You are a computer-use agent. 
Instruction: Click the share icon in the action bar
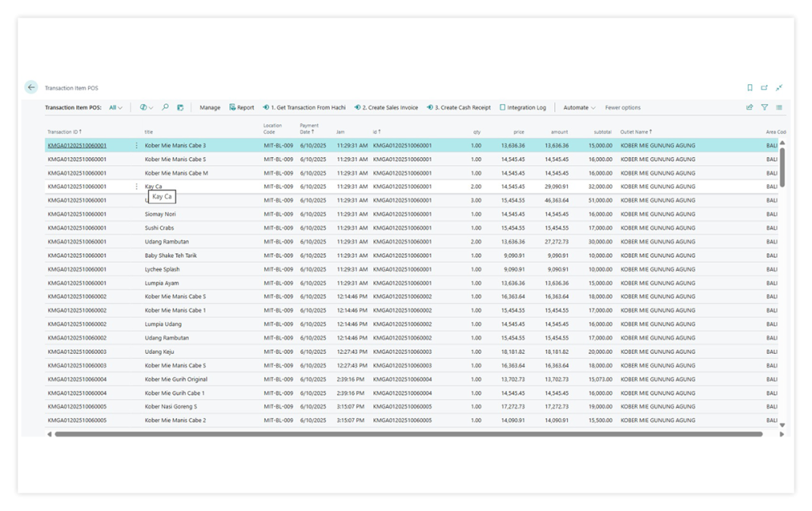[x=749, y=107]
